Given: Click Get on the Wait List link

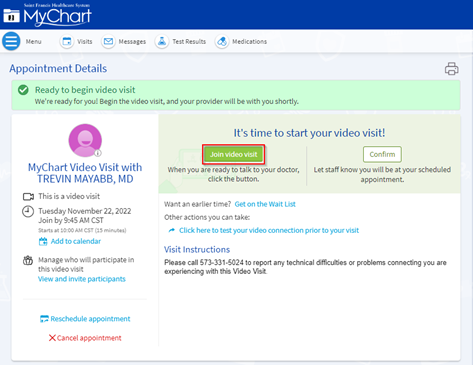Looking at the screenshot, I should click(265, 204).
